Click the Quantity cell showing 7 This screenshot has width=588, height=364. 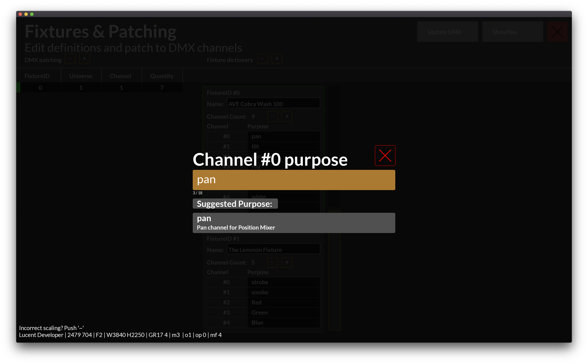(162, 88)
